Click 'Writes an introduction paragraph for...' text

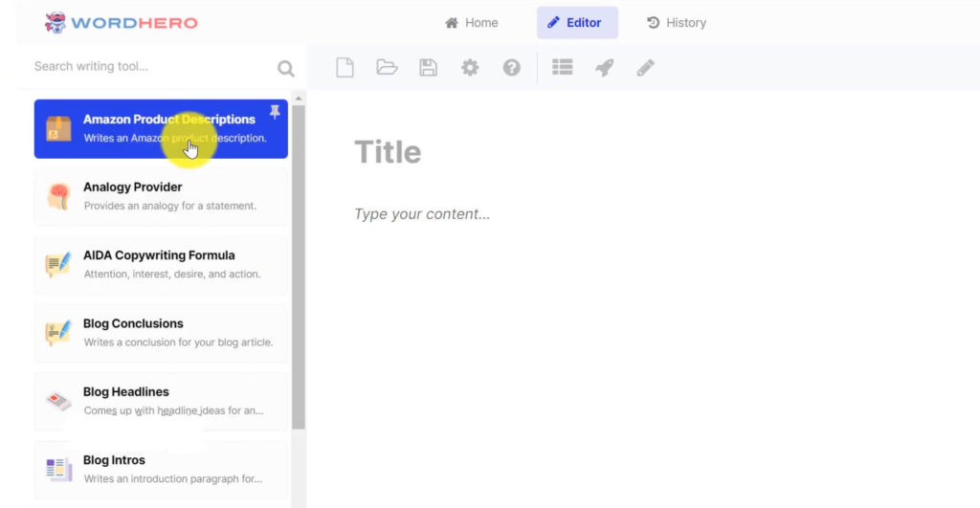tap(173, 478)
